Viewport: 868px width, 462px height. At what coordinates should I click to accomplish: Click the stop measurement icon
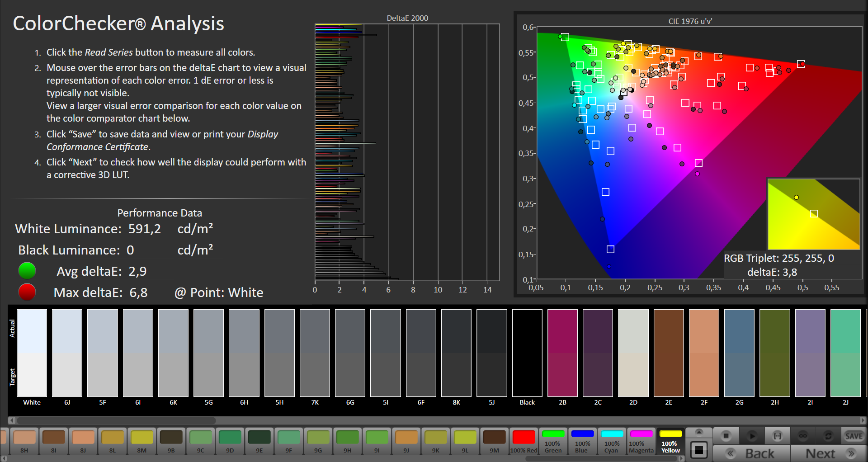[x=726, y=436]
